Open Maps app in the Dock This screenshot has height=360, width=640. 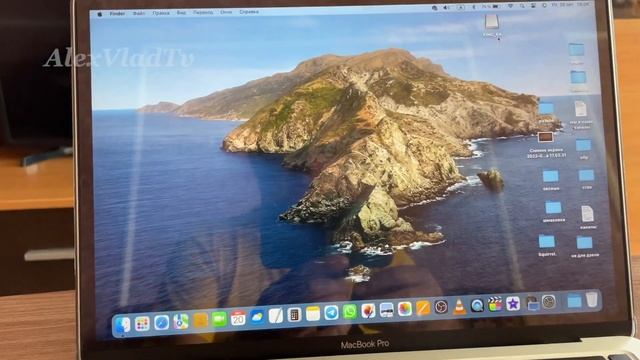[181, 322]
